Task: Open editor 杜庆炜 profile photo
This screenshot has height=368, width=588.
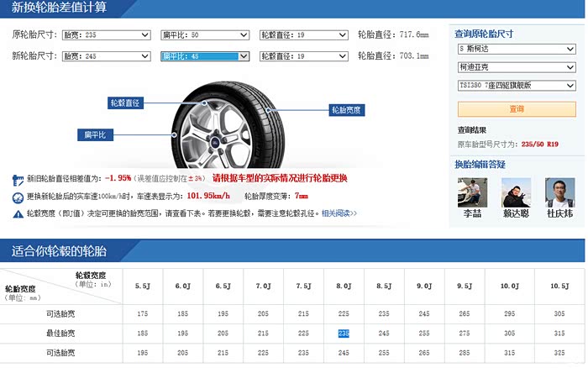Action: click(560, 192)
